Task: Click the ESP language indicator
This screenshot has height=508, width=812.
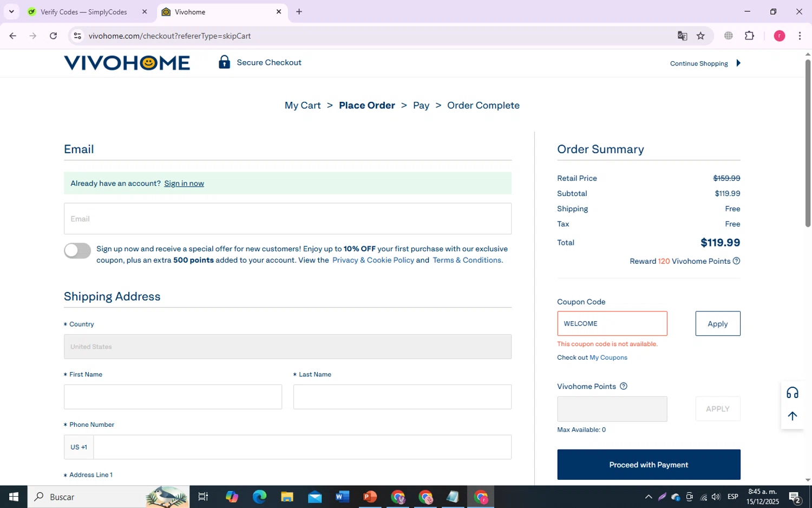Action: click(733, 497)
